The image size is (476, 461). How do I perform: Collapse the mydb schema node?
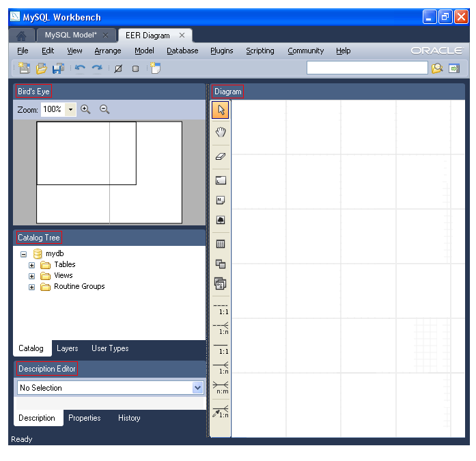coord(24,254)
